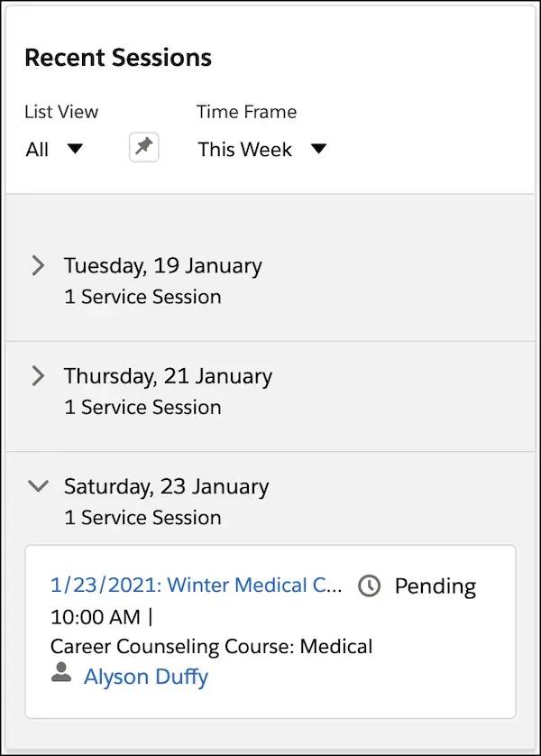The width and height of the screenshot is (541, 756).
Task: Toggle the pinned state of the list view
Action: pos(143,146)
